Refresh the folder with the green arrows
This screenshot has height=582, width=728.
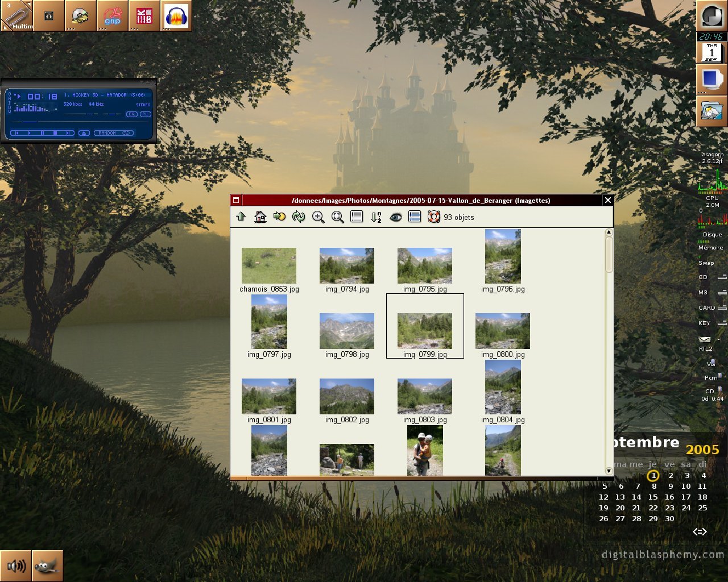pyautogui.click(x=299, y=217)
